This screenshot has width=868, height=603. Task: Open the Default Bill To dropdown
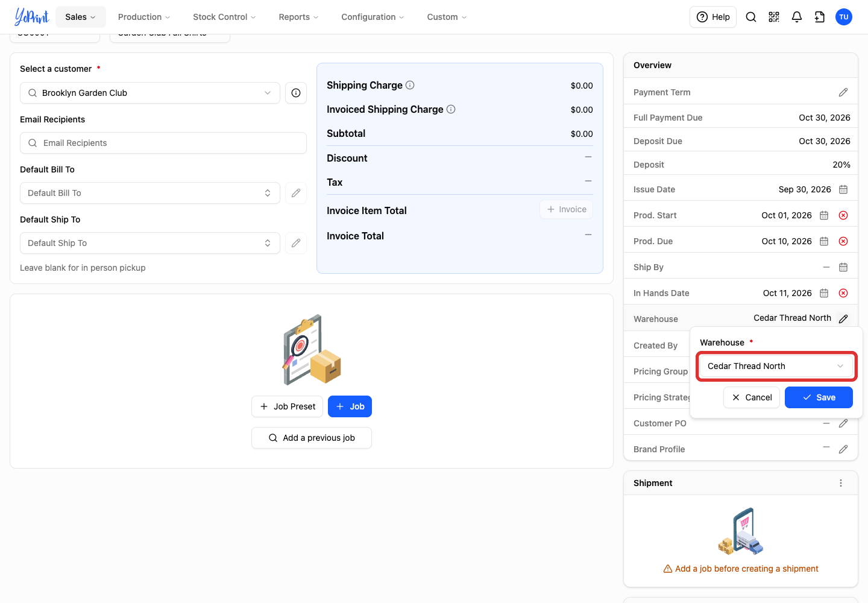[150, 193]
